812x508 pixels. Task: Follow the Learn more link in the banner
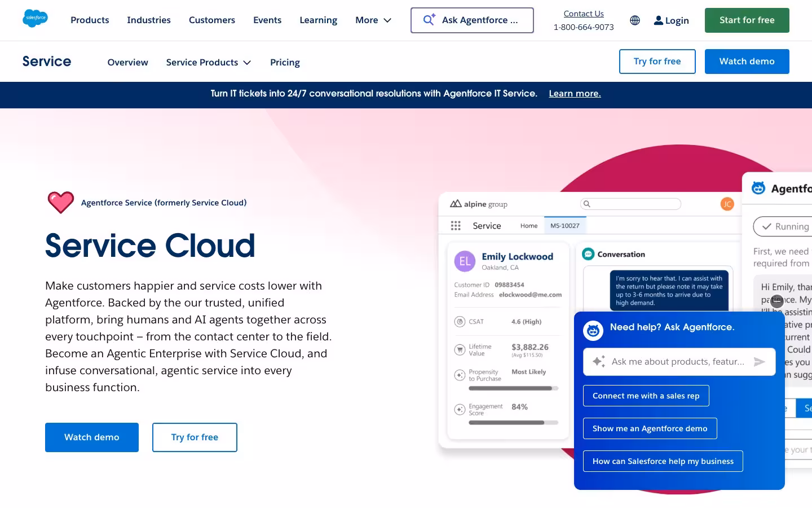pyautogui.click(x=575, y=94)
